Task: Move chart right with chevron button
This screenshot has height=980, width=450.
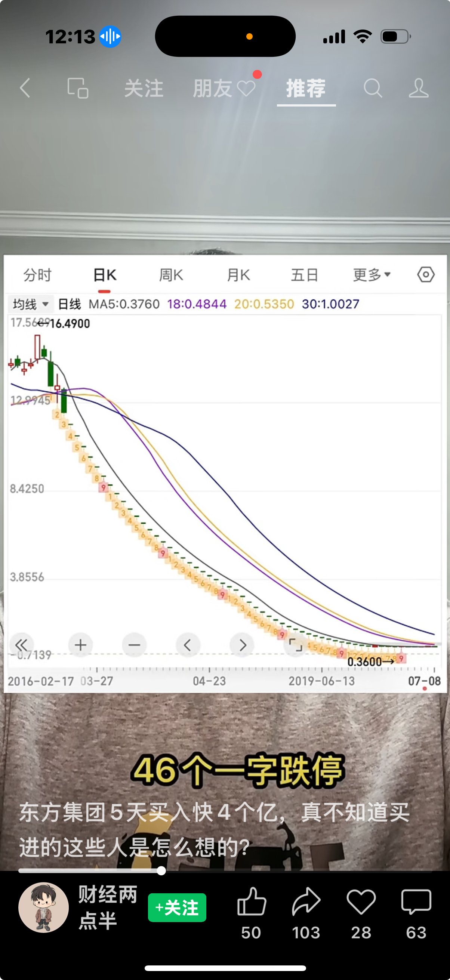Action: [242, 645]
